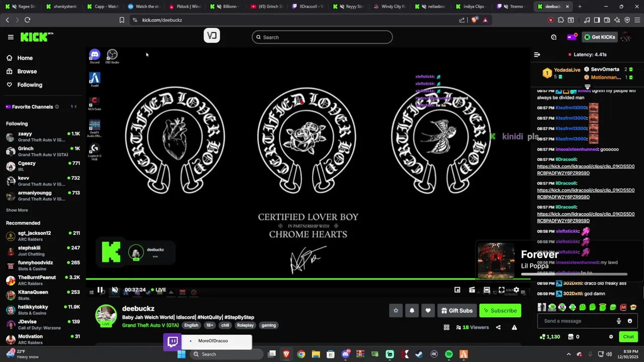Open Brave Shields icon in address bar
The height and width of the screenshot is (362, 644).
[x=475, y=20]
